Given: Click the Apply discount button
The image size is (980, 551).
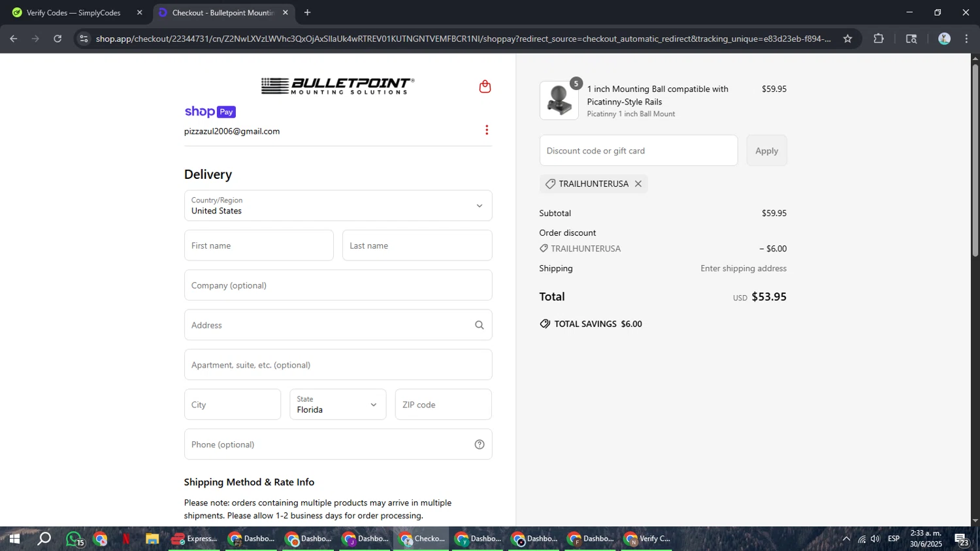Looking at the screenshot, I should point(766,151).
